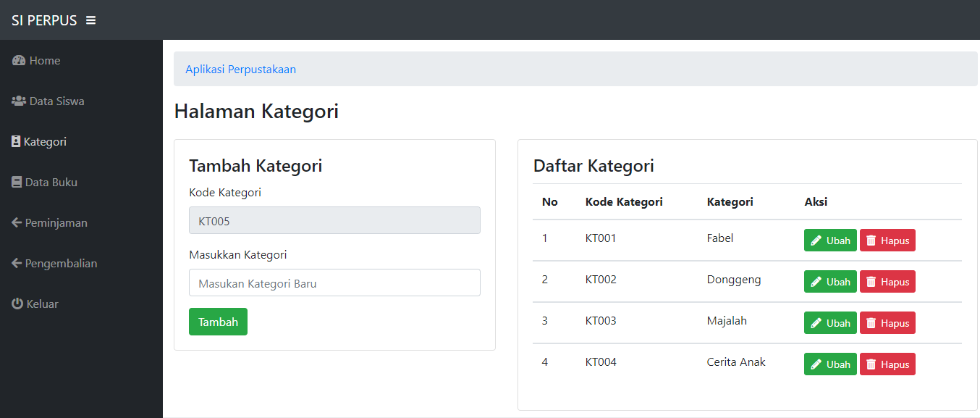The height and width of the screenshot is (418, 980).
Task: Click the Pengembalian arrow icon
Action: click(17, 264)
